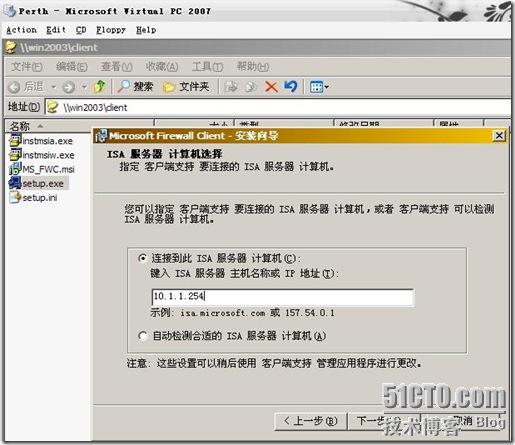The image size is (515, 445).
Task: Open the 编辑(E) menu in Explorer
Action: [72, 67]
